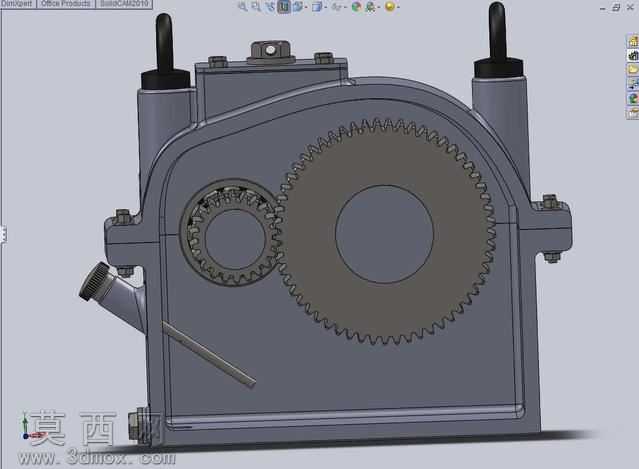639x469 pixels.
Task: Open the SolidWorks Resources task pane icon
Action: coord(633,41)
